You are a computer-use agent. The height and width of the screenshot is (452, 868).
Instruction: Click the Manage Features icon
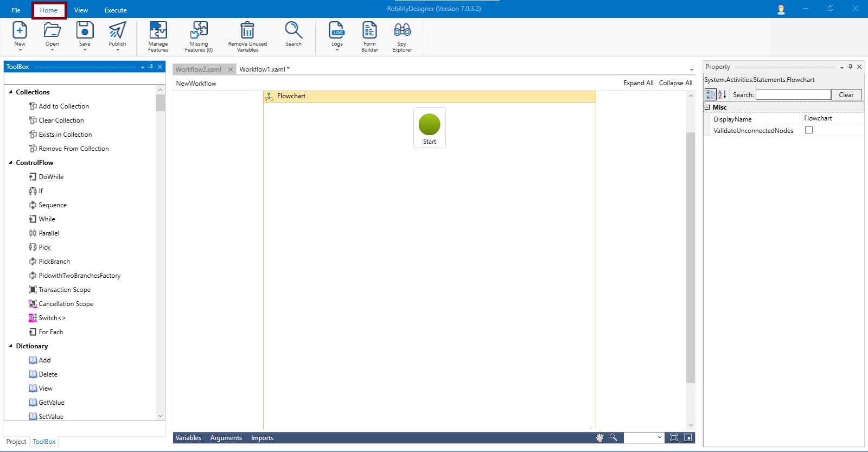[x=158, y=31]
